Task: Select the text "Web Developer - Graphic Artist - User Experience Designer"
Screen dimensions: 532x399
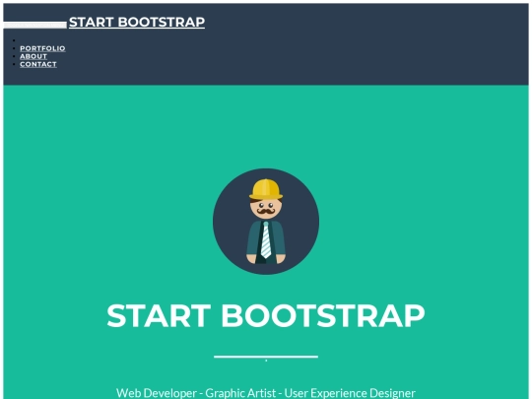Action: (266, 393)
